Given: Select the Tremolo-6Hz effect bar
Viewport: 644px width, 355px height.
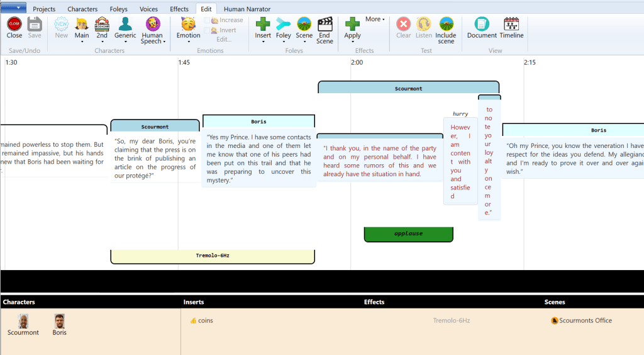Looking at the screenshot, I should [213, 256].
